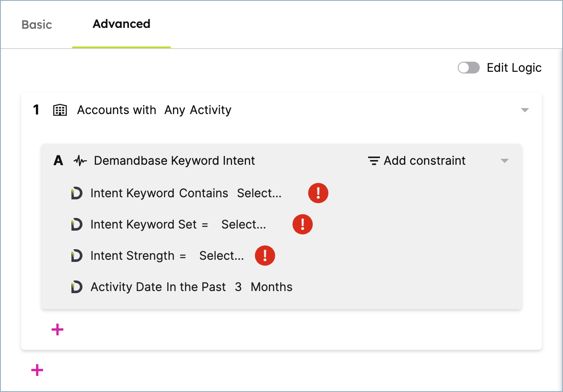The height and width of the screenshot is (392, 563).
Task: Select the Advanced tab
Action: coord(121,24)
